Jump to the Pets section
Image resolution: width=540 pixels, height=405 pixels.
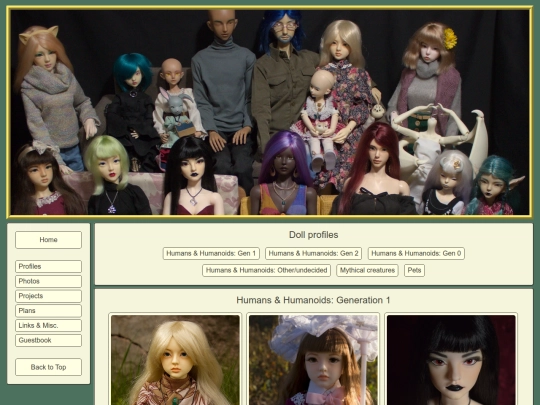[x=414, y=270]
